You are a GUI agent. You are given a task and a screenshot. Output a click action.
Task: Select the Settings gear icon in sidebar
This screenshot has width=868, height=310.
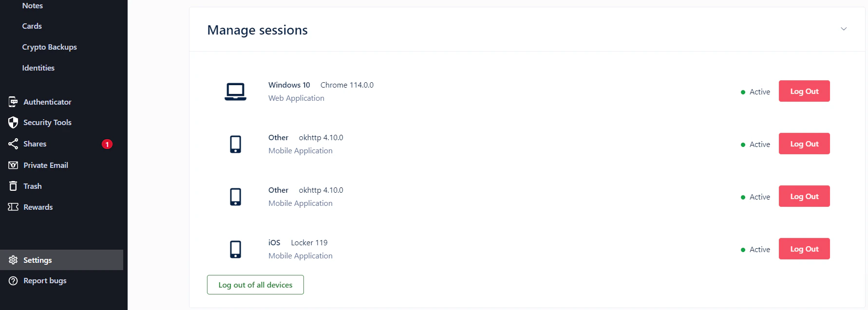pyautogui.click(x=13, y=260)
